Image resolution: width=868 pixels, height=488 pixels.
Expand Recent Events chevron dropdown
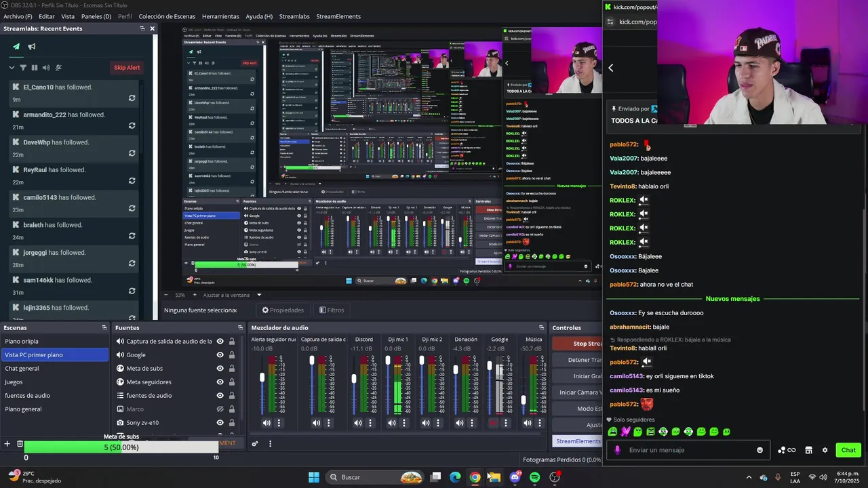pos(12,68)
